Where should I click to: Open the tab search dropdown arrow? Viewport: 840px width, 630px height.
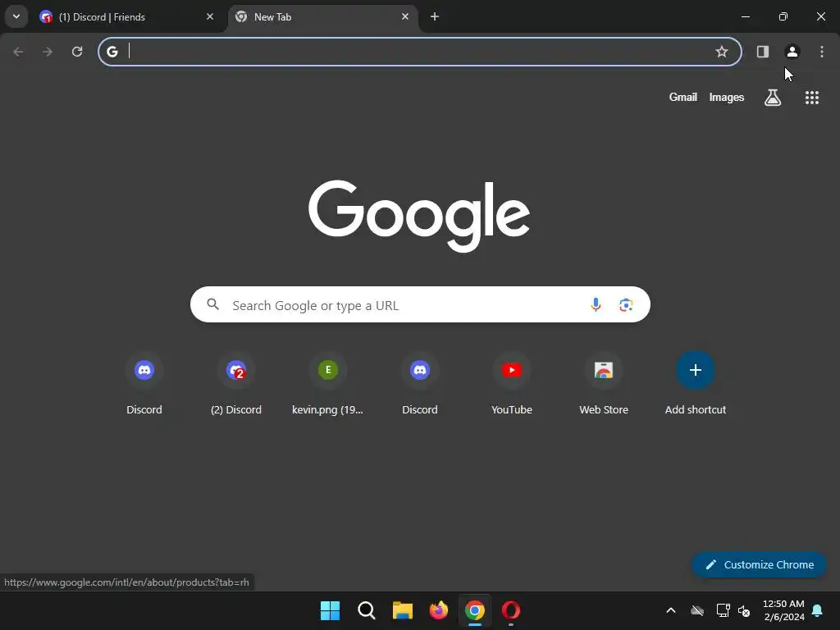(x=16, y=16)
